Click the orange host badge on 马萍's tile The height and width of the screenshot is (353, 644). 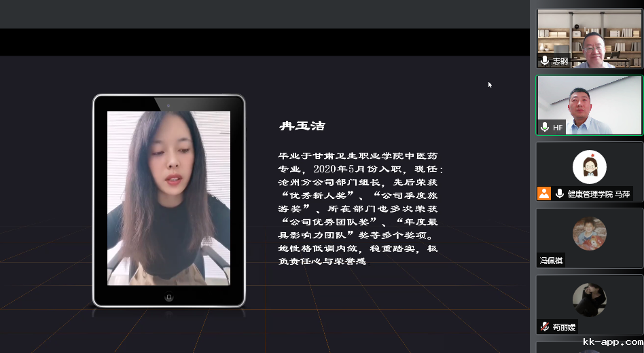tap(544, 193)
